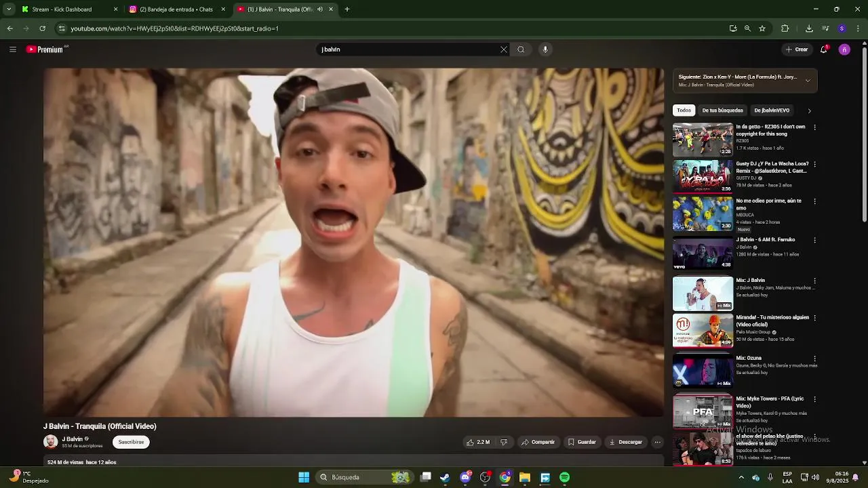Open options for No me odies video
Image resolution: width=868 pixels, height=488 pixels.
point(814,201)
